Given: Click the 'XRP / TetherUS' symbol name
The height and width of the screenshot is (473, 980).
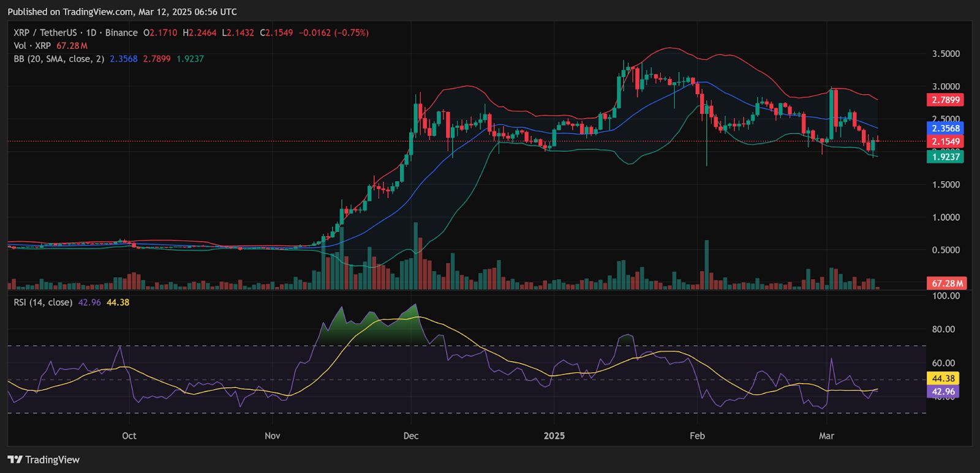Looking at the screenshot, I should coord(45,32).
